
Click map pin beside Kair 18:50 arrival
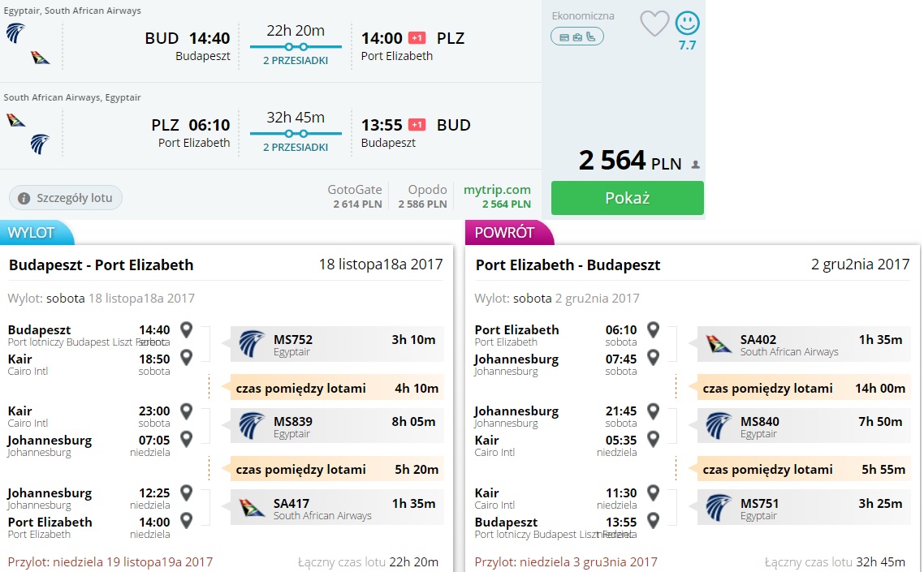[186, 358]
